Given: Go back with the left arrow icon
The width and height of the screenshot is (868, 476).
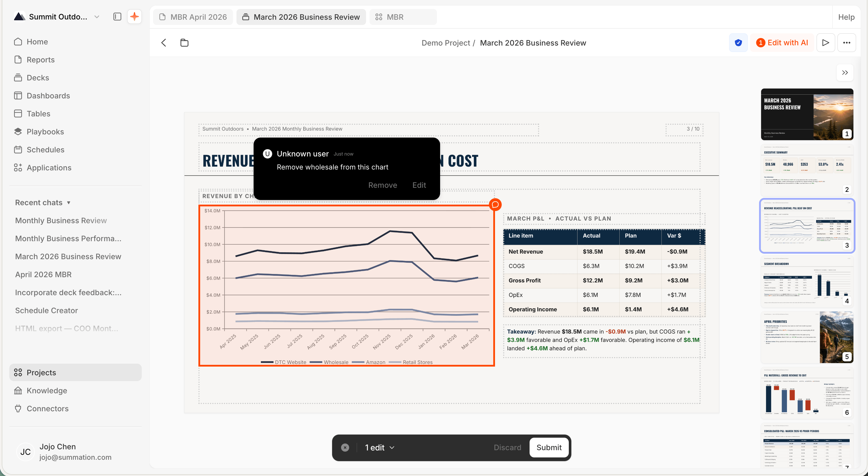Looking at the screenshot, I should (x=164, y=43).
